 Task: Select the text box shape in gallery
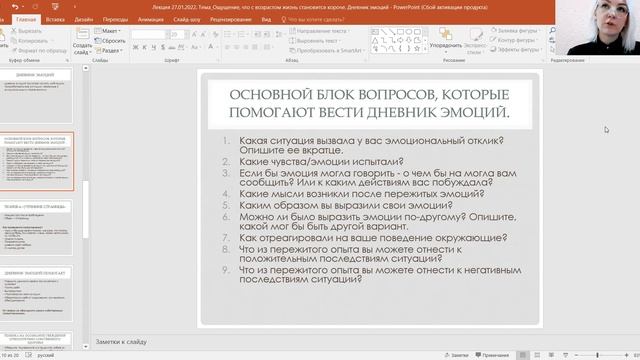pos(375,31)
